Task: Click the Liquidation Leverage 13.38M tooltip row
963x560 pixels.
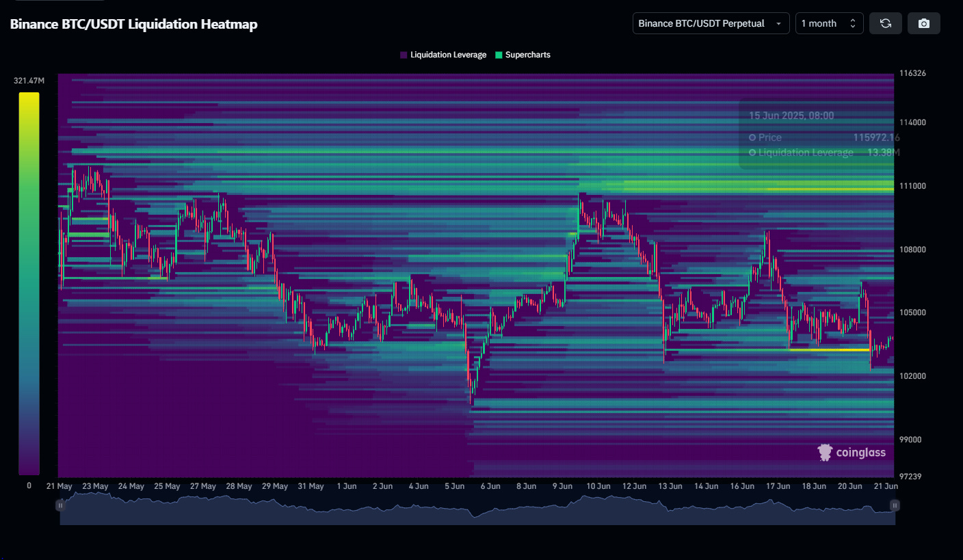Action: [824, 152]
